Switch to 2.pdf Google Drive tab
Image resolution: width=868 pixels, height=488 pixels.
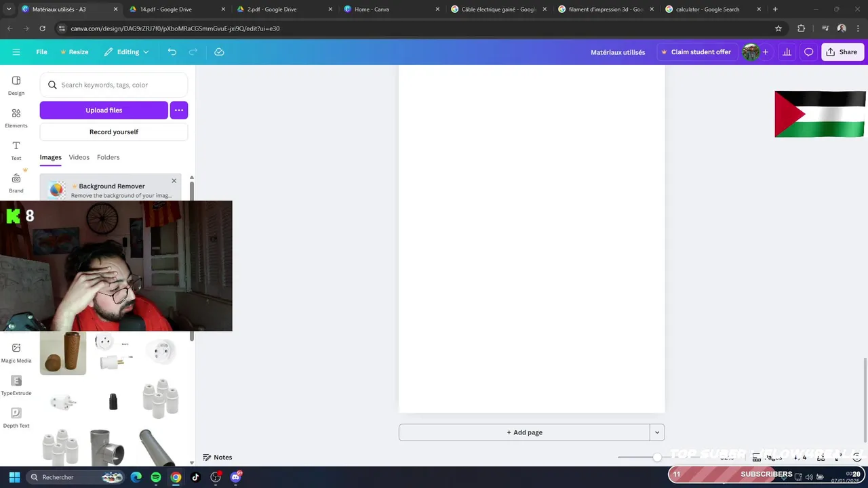pos(273,9)
